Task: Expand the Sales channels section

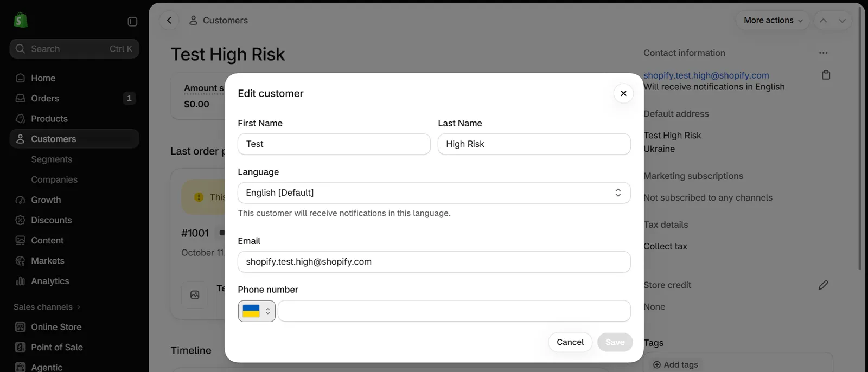Action: point(47,307)
